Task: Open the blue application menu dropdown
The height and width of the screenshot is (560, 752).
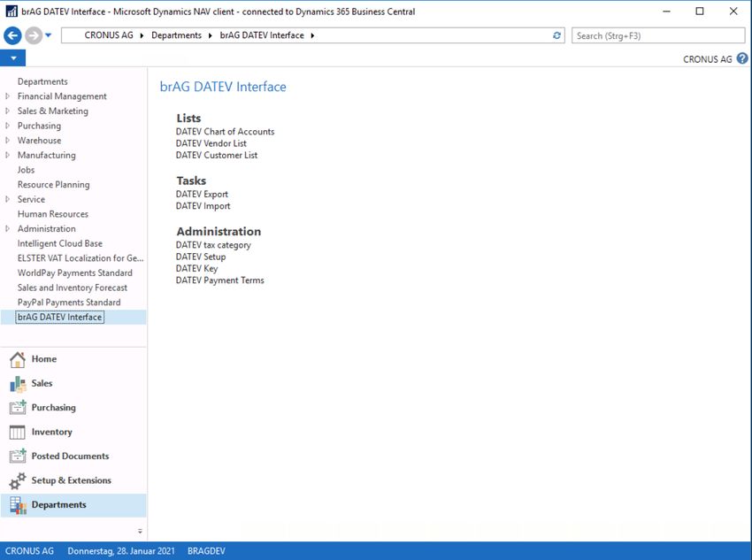Action: click(13, 58)
